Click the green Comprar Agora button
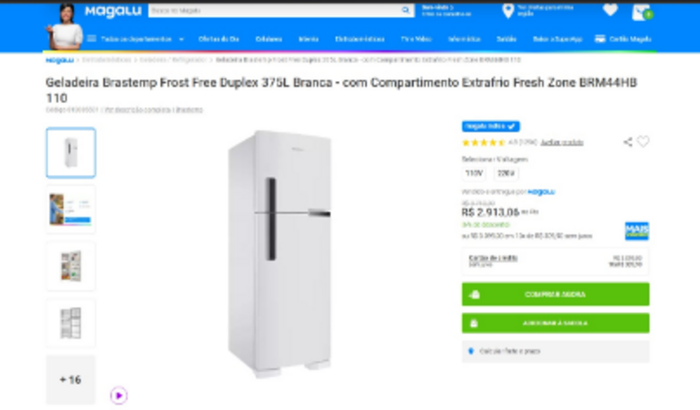 coord(555,294)
